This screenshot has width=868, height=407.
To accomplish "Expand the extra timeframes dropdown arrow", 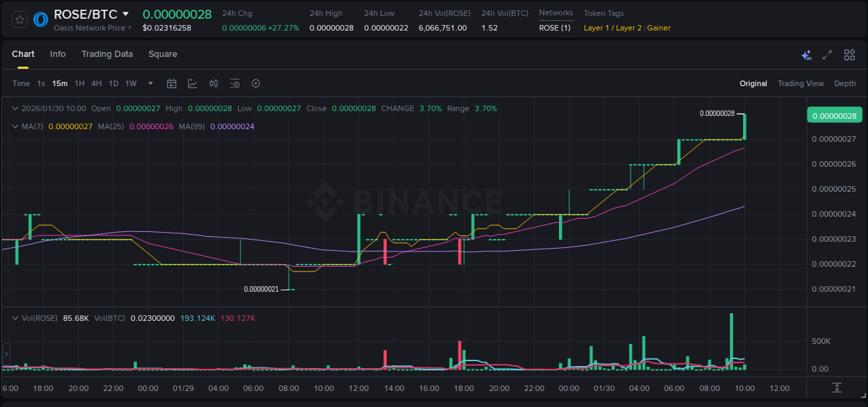I will (149, 83).
